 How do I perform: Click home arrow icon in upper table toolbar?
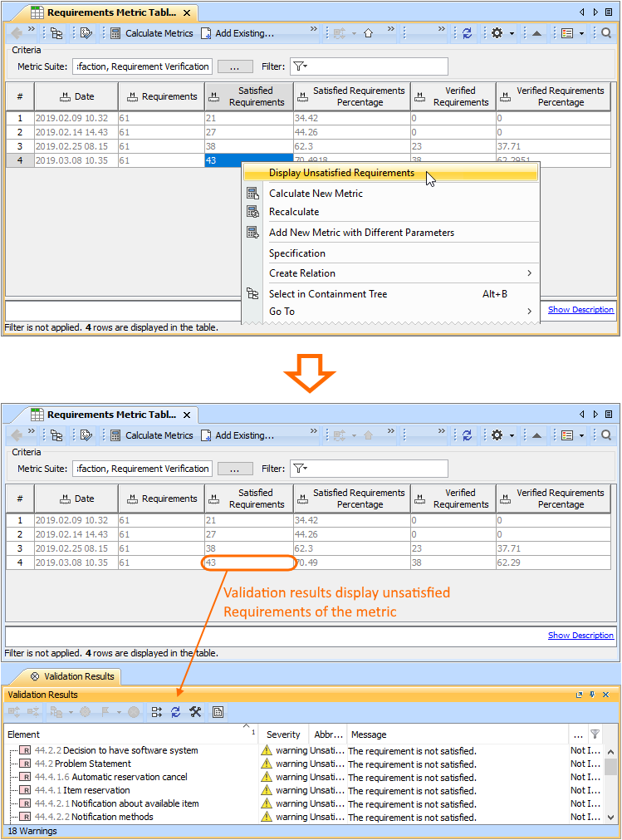[x=368, y=33]
